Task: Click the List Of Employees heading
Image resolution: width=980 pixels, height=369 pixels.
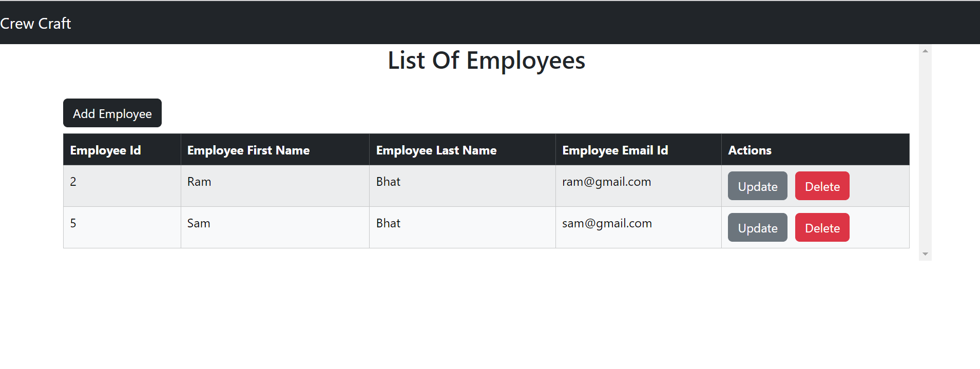Action: point(486,61)
